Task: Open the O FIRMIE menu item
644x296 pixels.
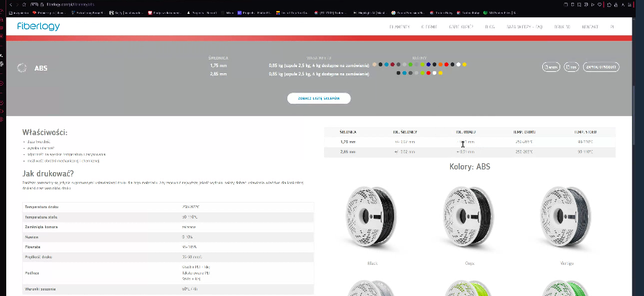Action: click(x=429, y=27)
